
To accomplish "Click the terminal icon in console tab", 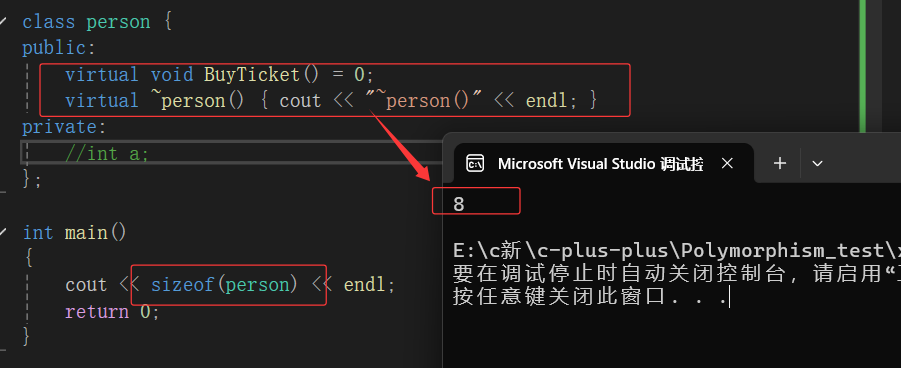I will click(x=475, y=164).
